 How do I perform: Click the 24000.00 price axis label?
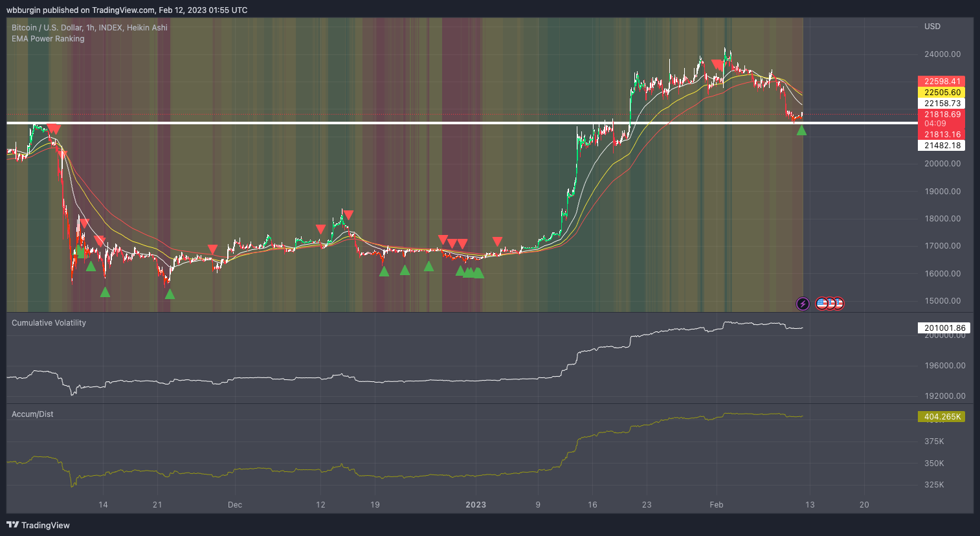(x=942, y=54)
